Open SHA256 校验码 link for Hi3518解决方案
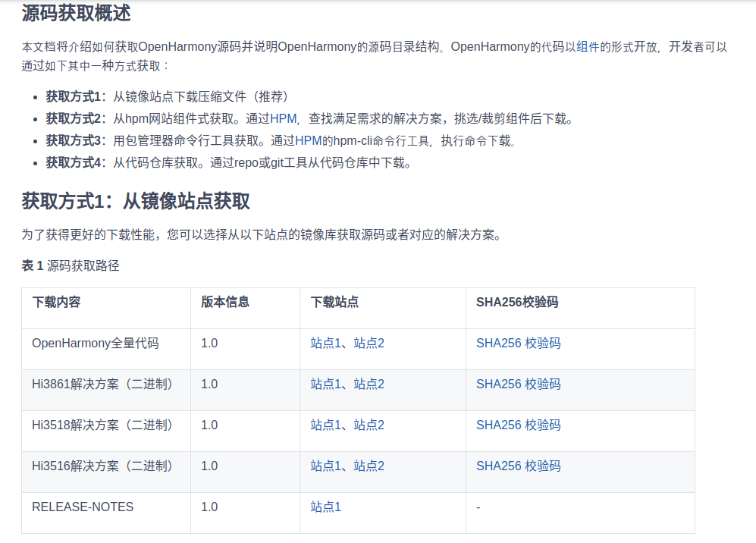The height and width of the screenshot is (543, 756). pos(519,425)
